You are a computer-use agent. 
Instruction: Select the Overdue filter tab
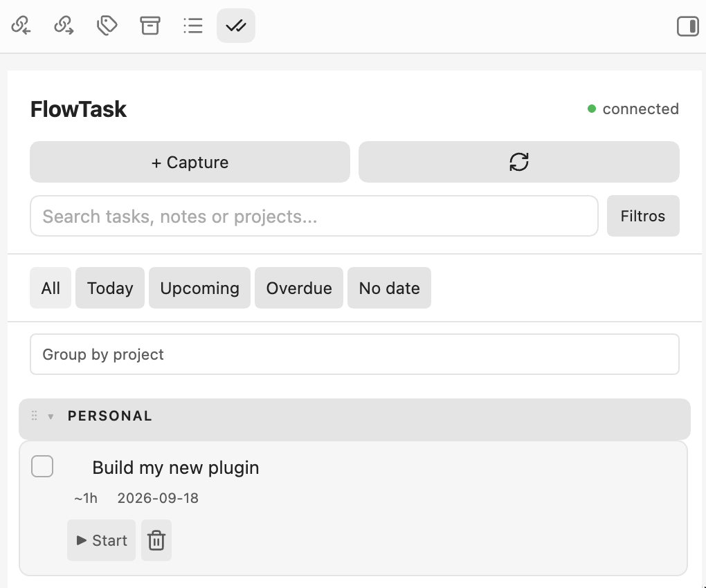[x=299, y=288]
